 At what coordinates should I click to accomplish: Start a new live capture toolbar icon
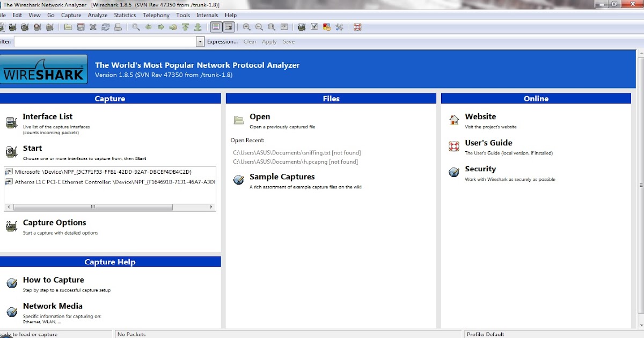click(26, 27)
